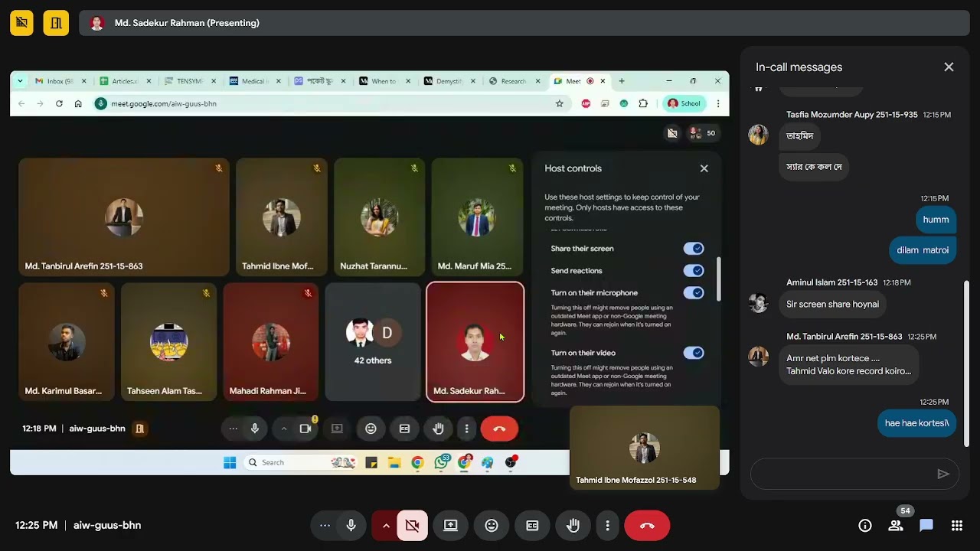Viewport: 980px width, 551px height.
Task: Expand audio settings chevron beside camera button
Action: [386, 526]
